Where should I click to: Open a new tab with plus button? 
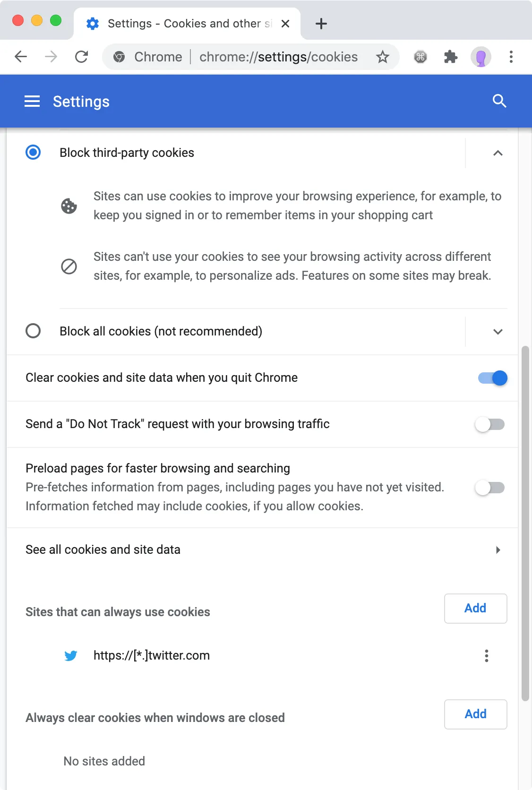[321, 24]
